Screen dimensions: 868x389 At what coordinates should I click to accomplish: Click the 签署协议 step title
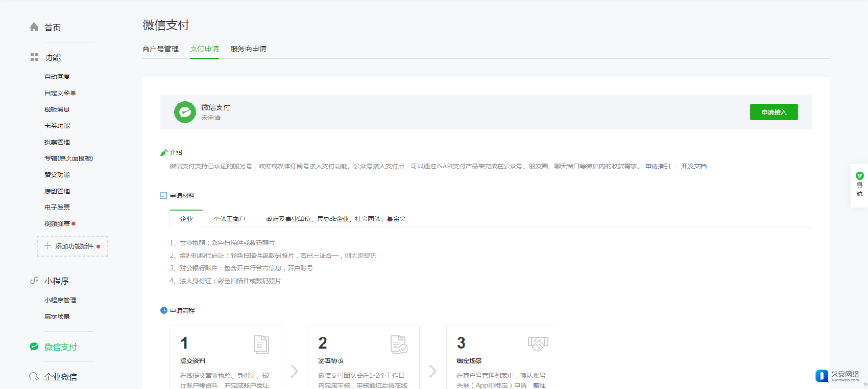point(331,361)
